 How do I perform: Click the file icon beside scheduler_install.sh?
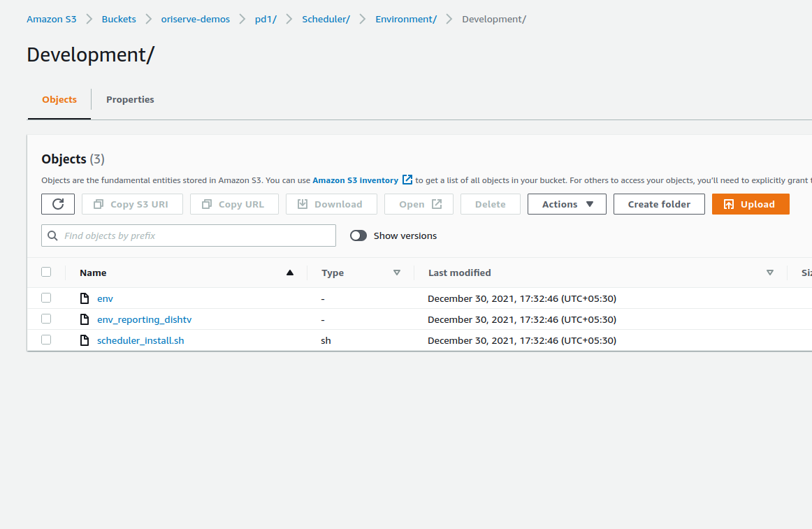click(85, 340)
